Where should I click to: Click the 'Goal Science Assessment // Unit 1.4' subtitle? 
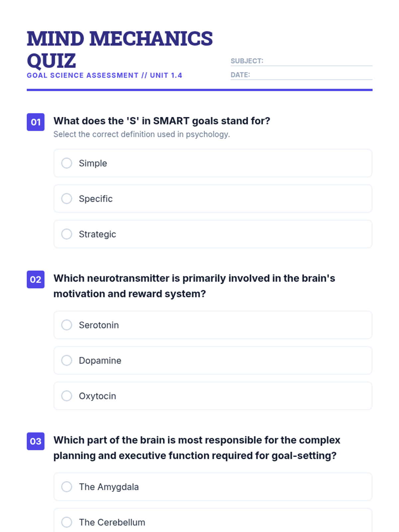104,75
